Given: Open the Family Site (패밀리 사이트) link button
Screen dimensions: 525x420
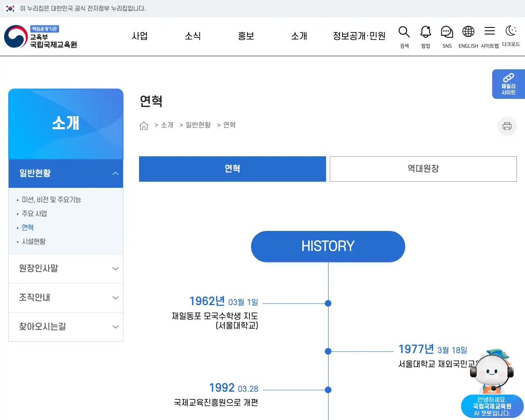Looking at the screenshot, I should 509,84.
